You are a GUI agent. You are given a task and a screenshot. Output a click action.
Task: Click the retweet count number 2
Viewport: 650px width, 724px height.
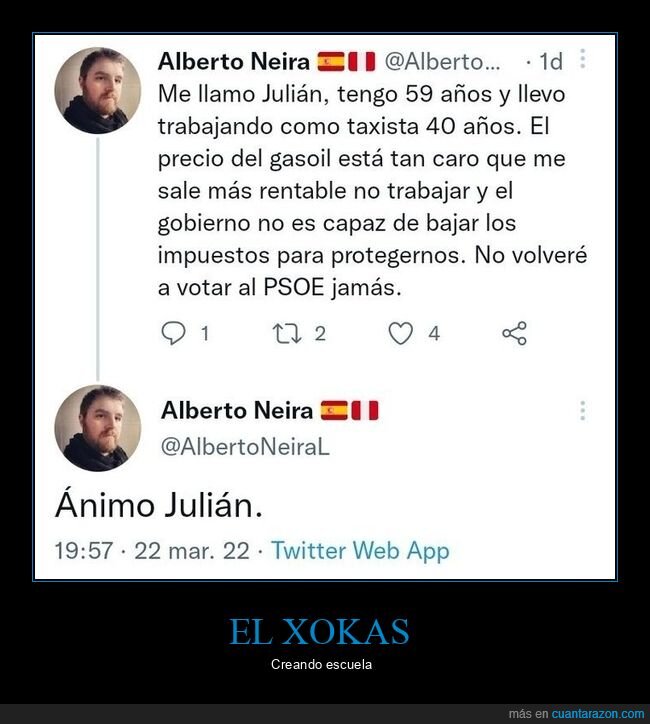(x=320, y=333)
